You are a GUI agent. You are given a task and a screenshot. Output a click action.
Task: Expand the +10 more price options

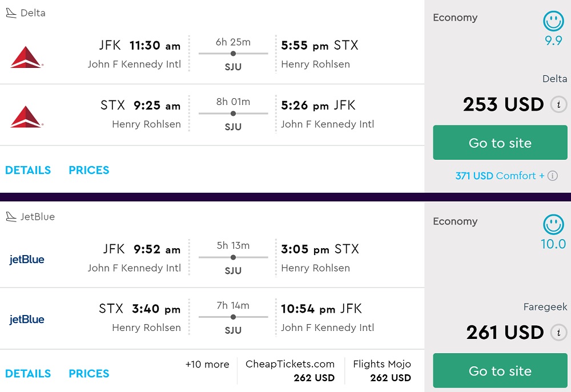pyautogui.click(x=207, y=365)
